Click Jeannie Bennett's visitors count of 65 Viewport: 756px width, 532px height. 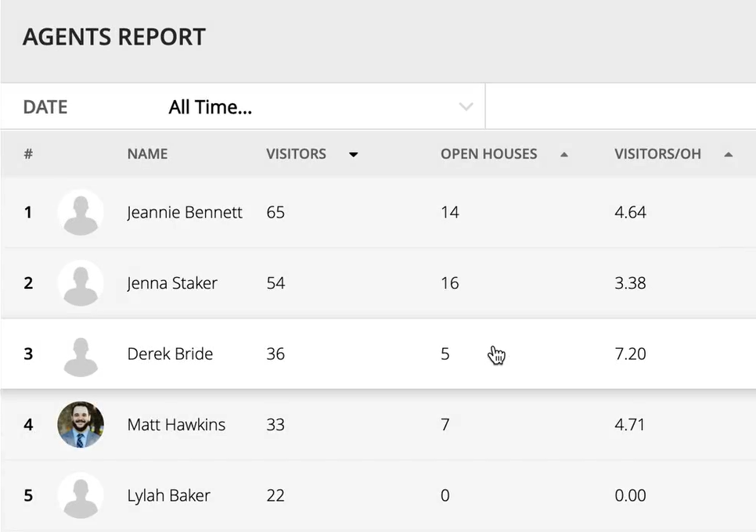(x=275, y=212)
